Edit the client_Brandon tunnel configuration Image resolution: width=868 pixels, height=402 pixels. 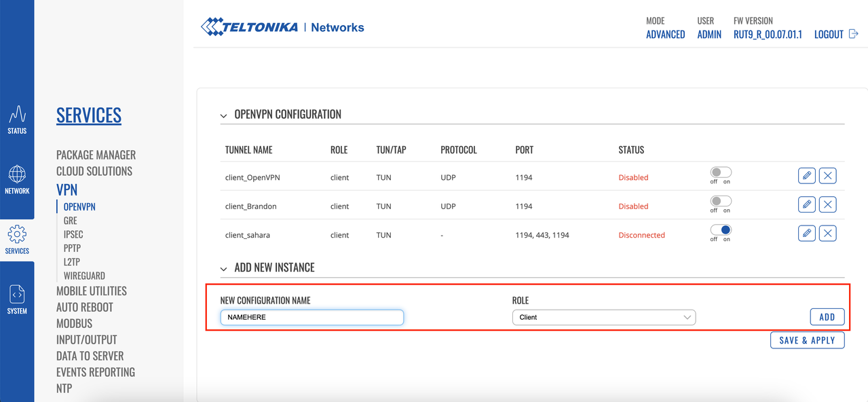(x=806, y=204)
